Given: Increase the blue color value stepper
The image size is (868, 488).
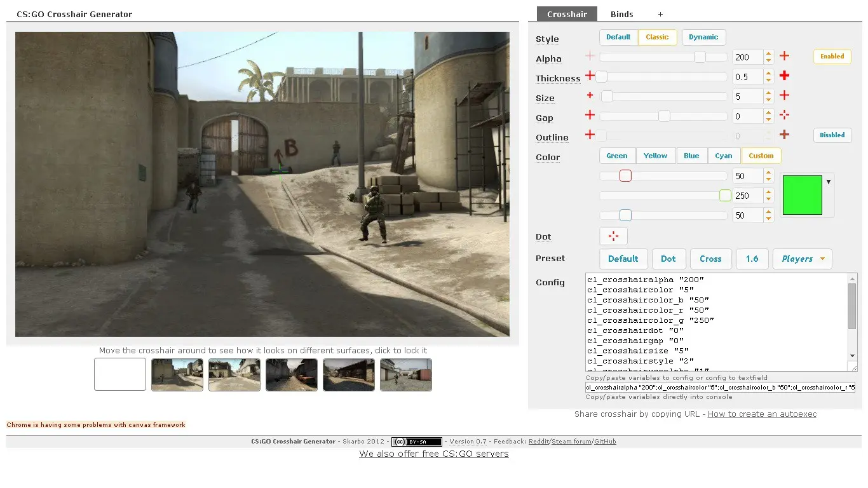Looking at the screenshot, I should coord(768,212).
